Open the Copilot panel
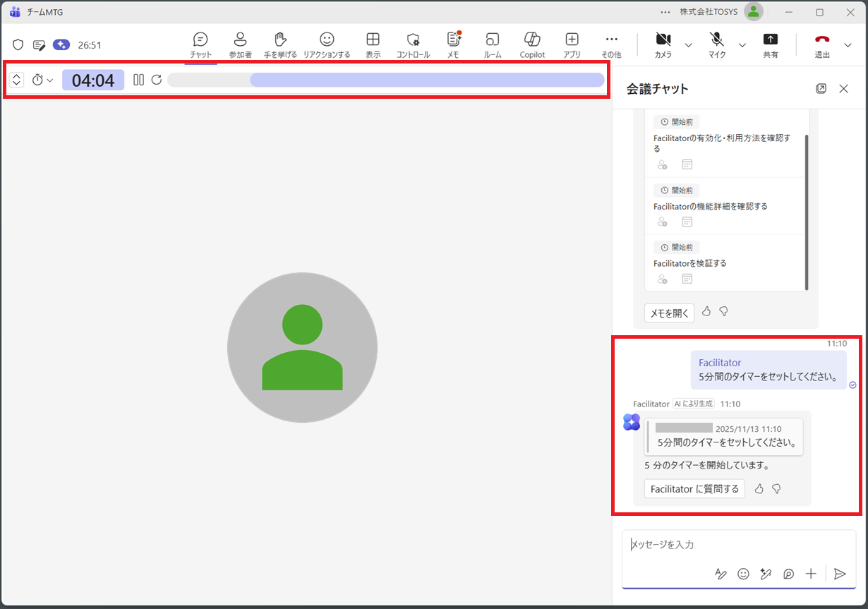This screenshot has width=868, height=609. (532, 44)
